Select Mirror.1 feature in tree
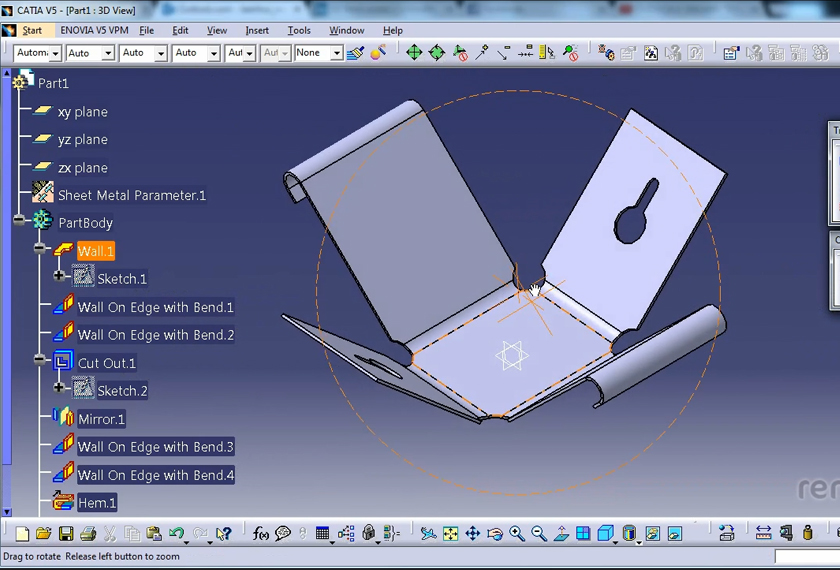Viewport: 840px width, 570px height. point(101,419)
